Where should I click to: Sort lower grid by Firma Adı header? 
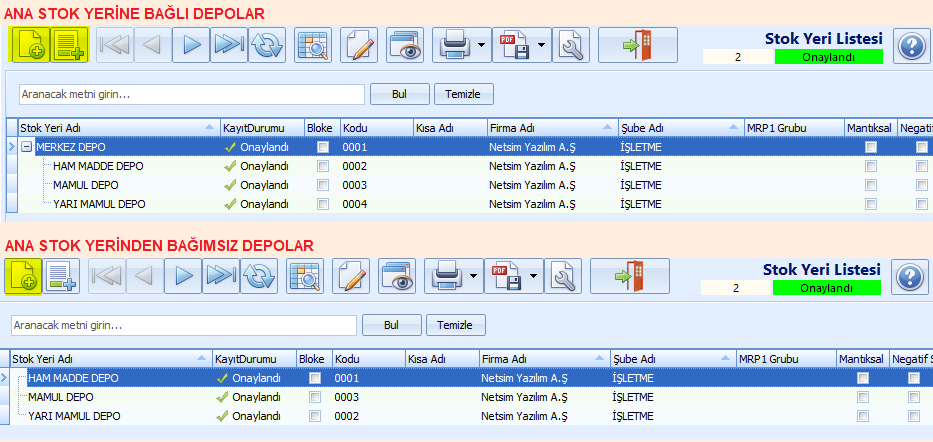[544, 359]
